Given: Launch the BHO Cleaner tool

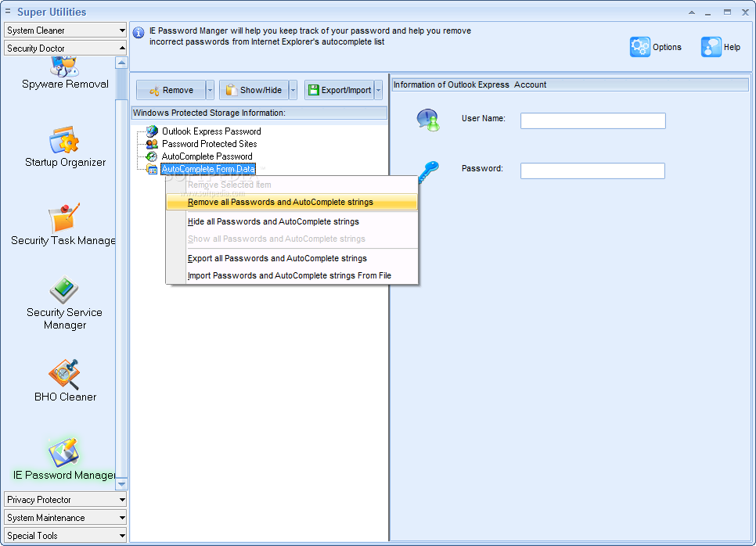Looking at the screenshot, I should coord(64,375).
